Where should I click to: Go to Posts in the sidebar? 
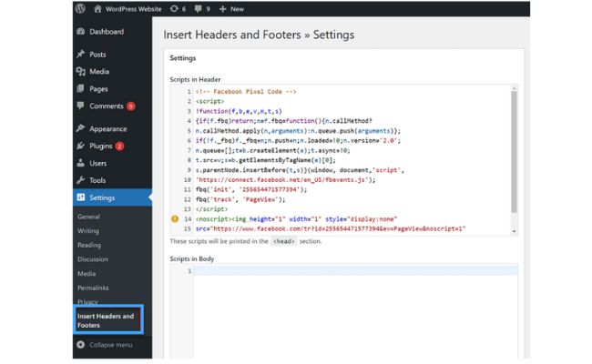point(97,55)
